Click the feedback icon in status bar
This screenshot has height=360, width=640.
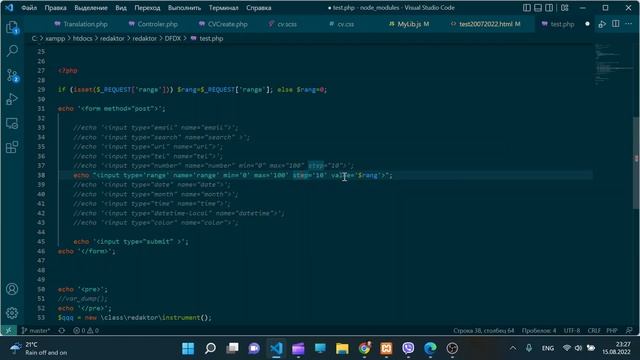(x=629, y=330)
